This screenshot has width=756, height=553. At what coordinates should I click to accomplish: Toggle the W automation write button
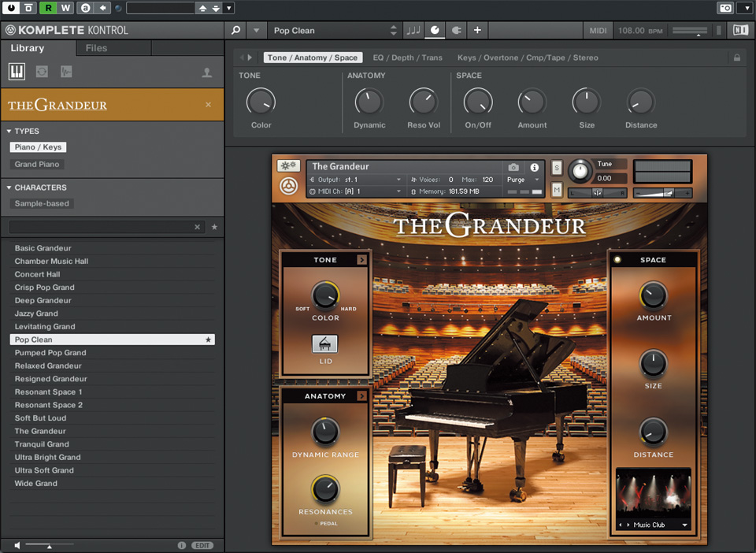[66, 8]
